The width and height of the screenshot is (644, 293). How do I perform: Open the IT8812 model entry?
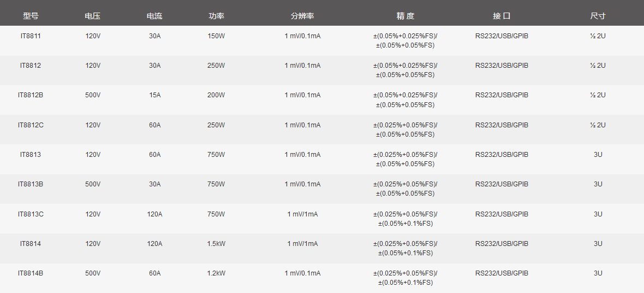pyautogui.click(x=31, y=66)
